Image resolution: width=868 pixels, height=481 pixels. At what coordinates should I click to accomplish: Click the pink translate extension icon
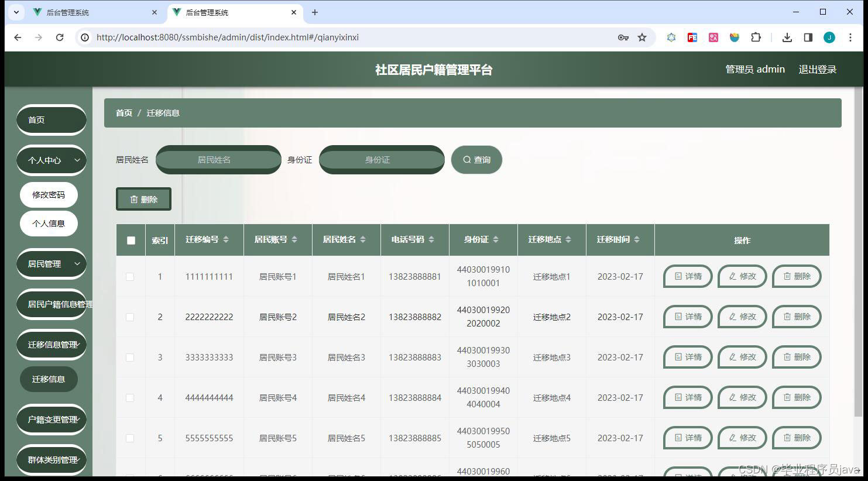713,37
